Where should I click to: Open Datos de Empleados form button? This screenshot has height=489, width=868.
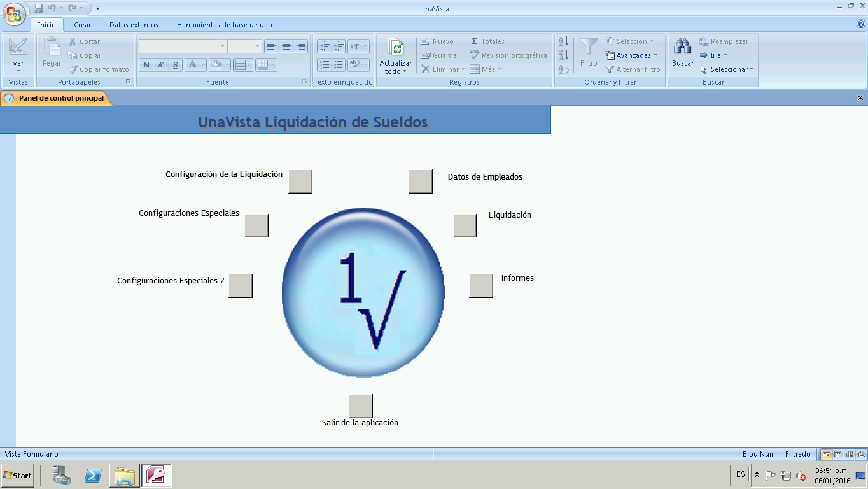(421, 181)
